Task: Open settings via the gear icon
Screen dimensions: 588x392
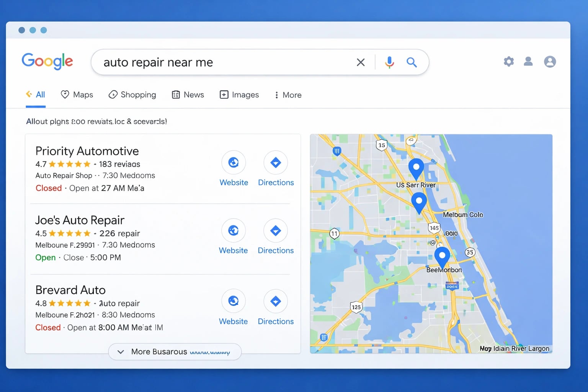Action: coord(508,61)
